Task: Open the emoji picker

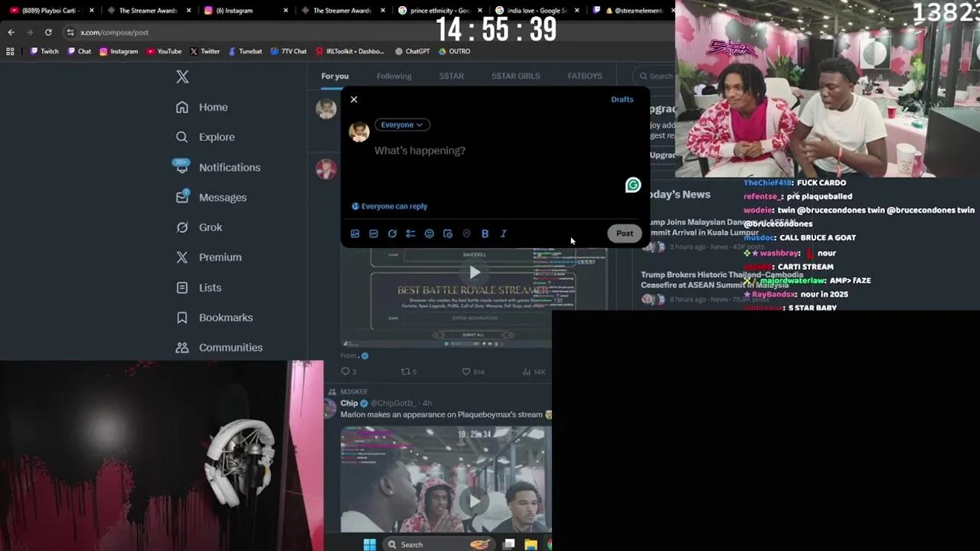Action: [x=429, y=234]
